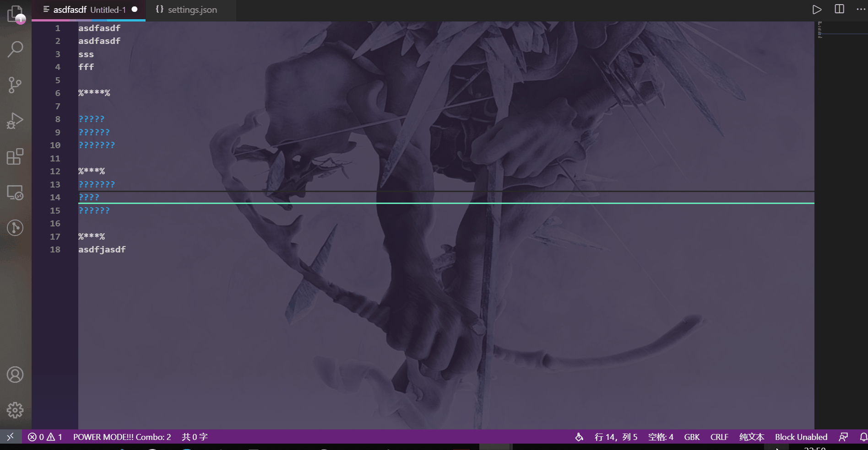
Task: Click line number 18 in gutter
Action: click(55, 249)
